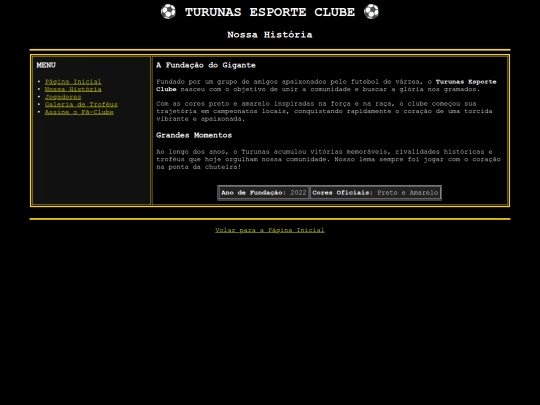
Task: Click the MENU heading in sidebar
Action: click(46, 65)
